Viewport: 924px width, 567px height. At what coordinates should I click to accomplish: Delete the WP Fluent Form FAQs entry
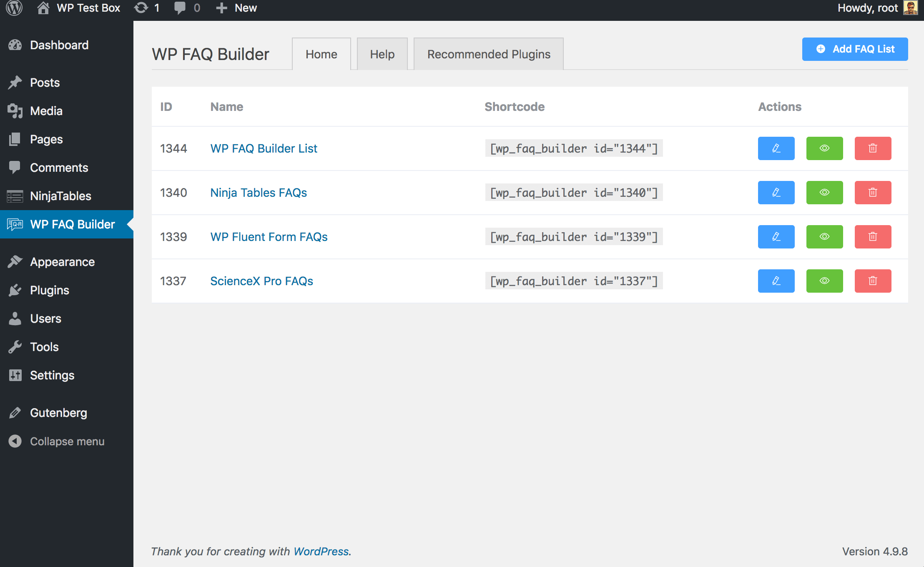[873, 237]
